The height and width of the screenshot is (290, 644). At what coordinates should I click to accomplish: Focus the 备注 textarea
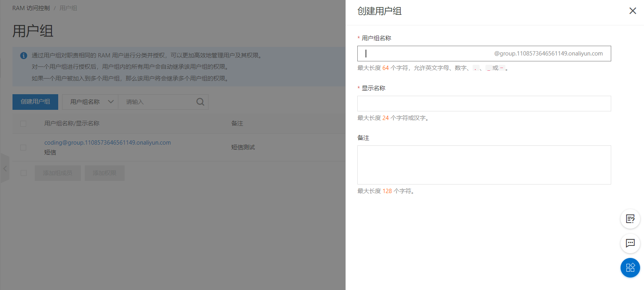point(484,165)
